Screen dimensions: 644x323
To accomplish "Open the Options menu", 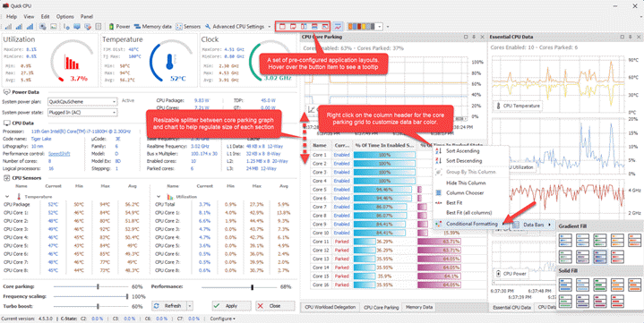I will 64,17.
